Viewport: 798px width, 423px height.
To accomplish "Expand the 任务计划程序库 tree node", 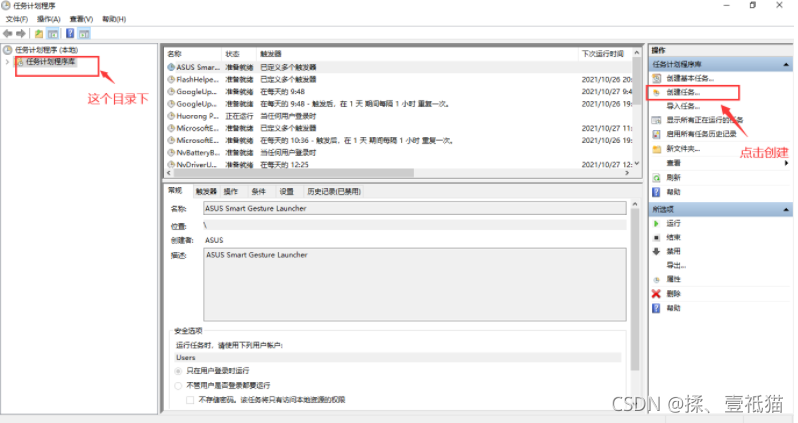I will tap(8, 62).
